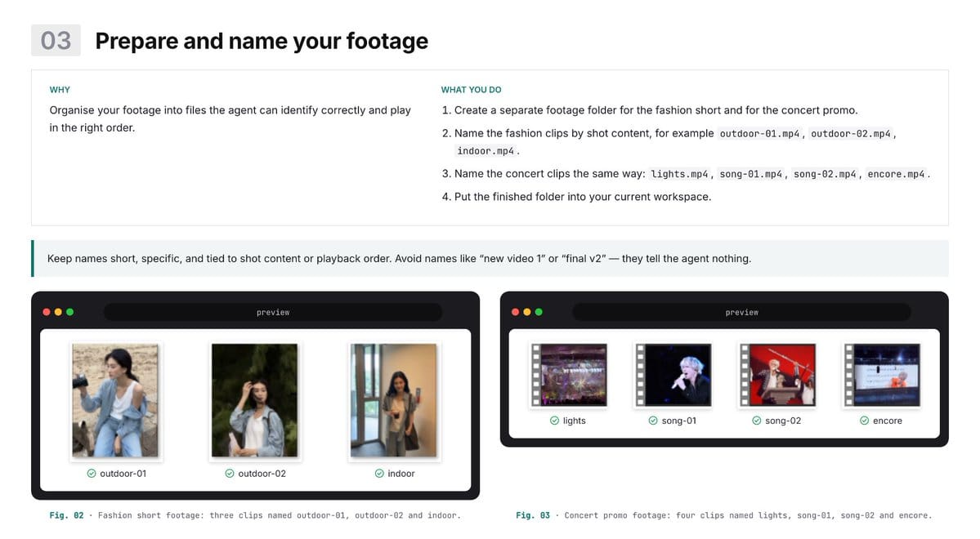Image resolution: width=980 pixels, height=539 pixels.
Task: Click the "WHAT YOU DO" section label
Action: (472, 90)
